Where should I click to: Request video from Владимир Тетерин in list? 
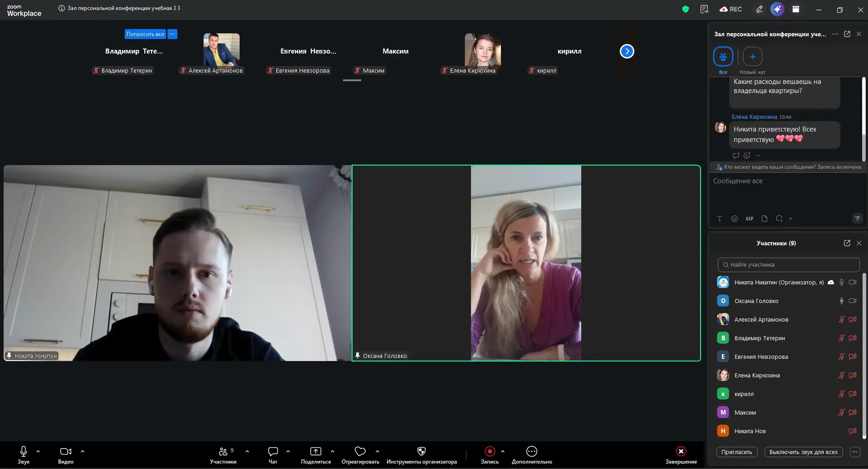tap(853, 338)
